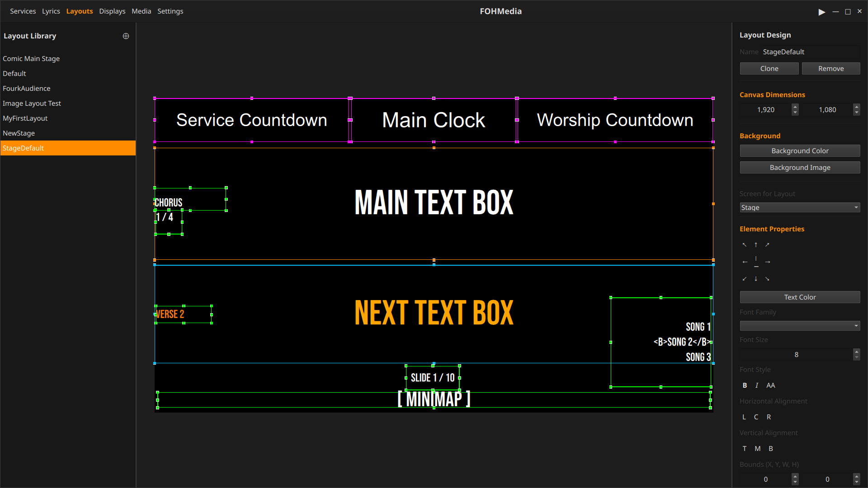Align element to top-left with arrow icon
868x488 pixels.
(745, 245)
